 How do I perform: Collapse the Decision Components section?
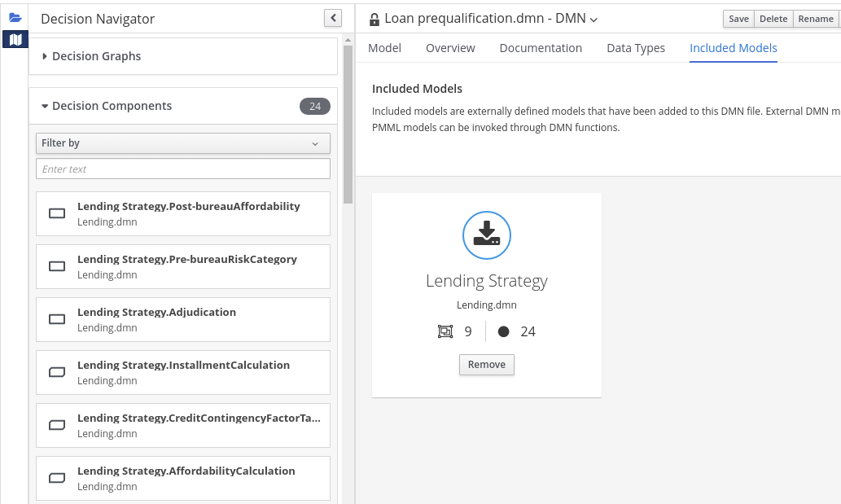pyautogui.click(x=45, y=106)
